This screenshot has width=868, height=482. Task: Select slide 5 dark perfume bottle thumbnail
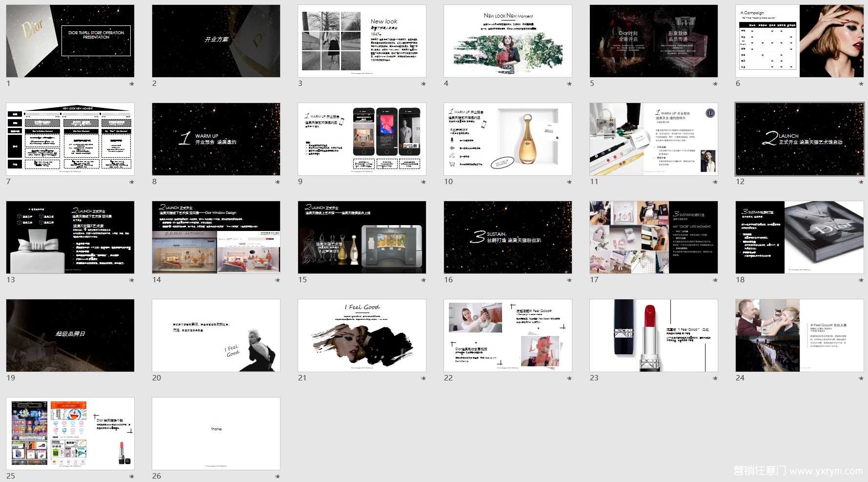[654, 41]
